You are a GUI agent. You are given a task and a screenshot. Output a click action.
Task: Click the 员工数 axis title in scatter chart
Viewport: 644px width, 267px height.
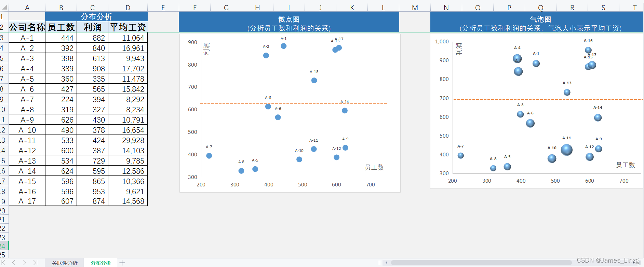coord(374,167)
